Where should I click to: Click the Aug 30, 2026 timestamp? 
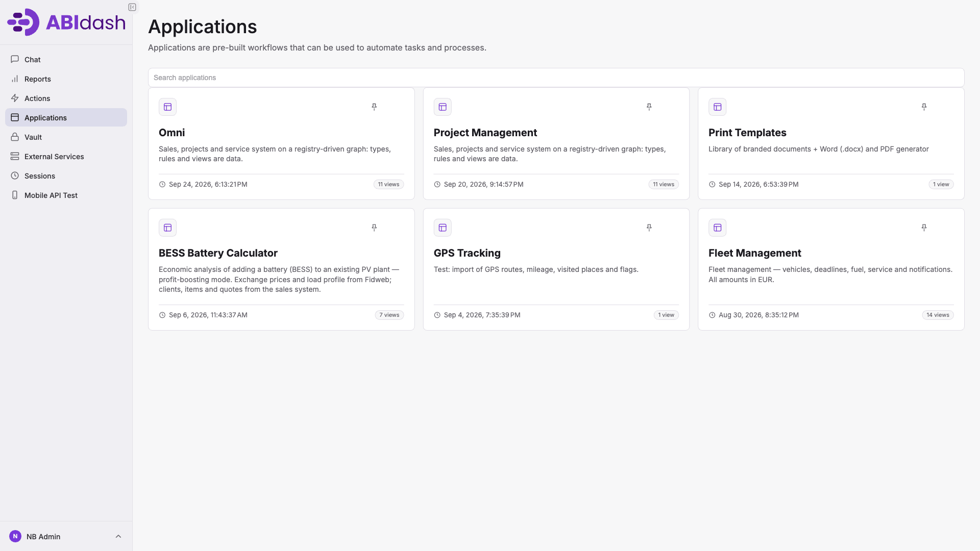tap(758, 315)
